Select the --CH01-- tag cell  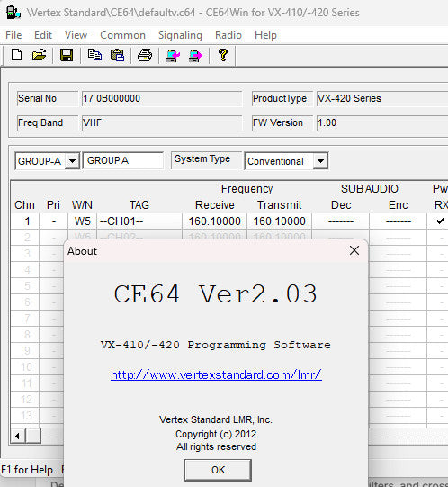[139, 221]
